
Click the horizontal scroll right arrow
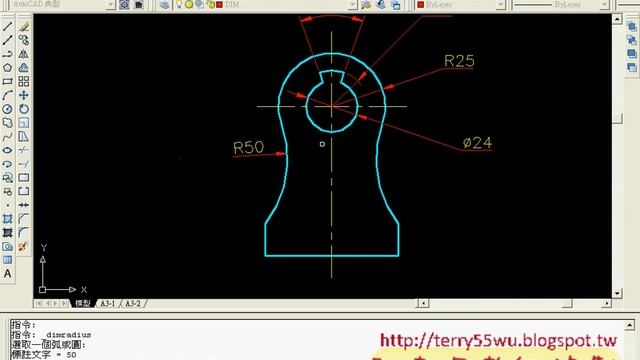coord(607,303)
